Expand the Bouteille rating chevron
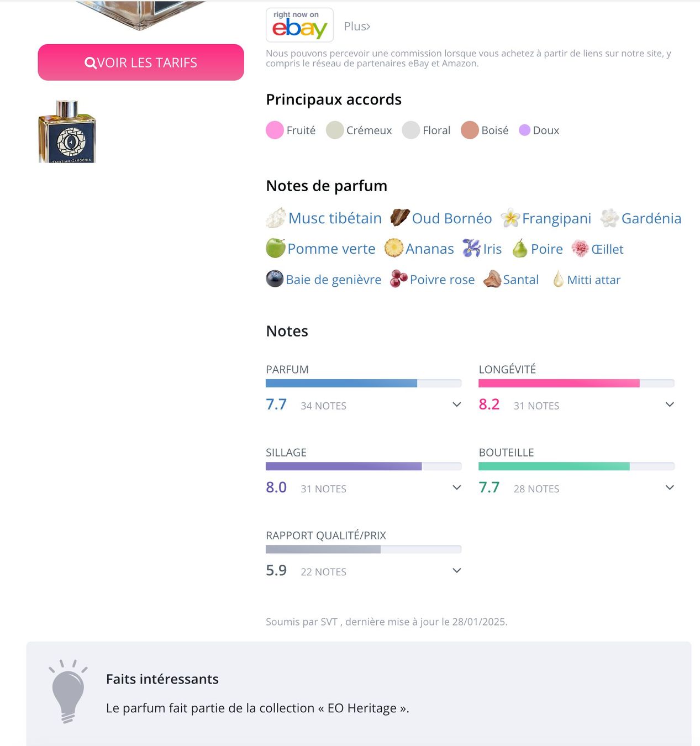700x746 pixels. [670, 487]
